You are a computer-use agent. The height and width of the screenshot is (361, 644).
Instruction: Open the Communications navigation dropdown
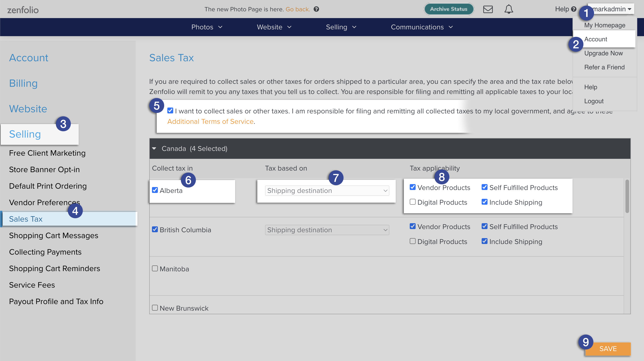(422, 27)
